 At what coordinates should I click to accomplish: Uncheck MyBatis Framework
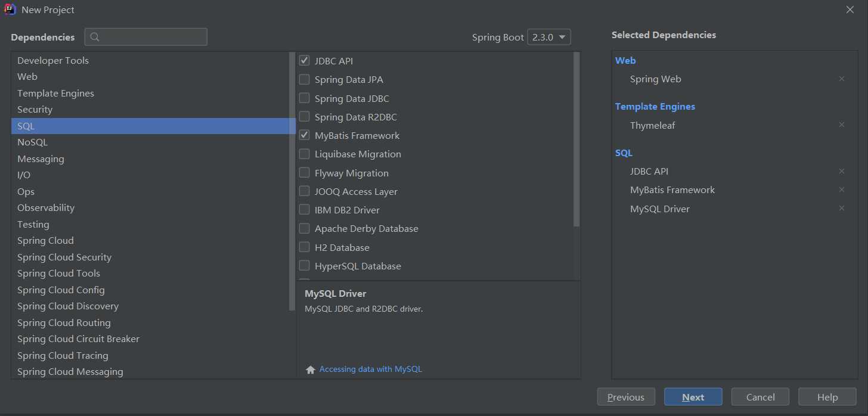[304, 135]
